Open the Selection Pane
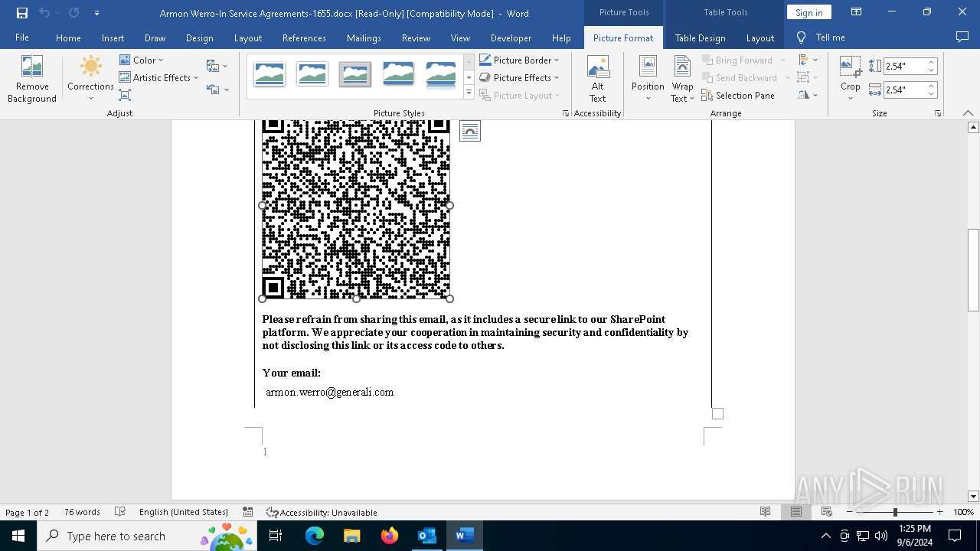980x551 pixels. click(738, 95)
